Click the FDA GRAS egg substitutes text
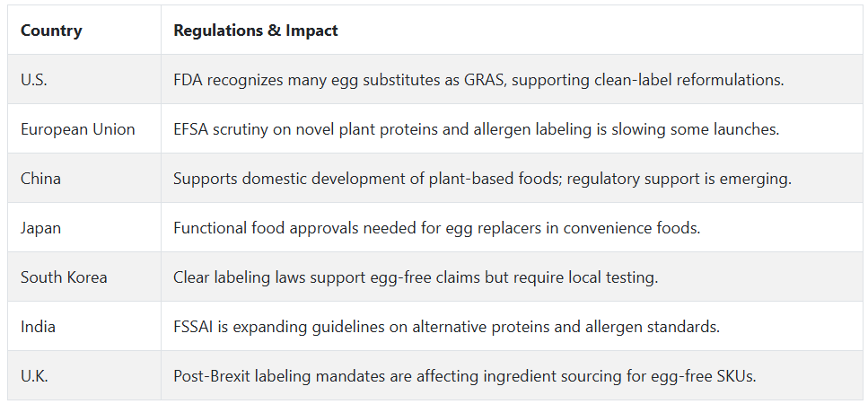868x404 pixels. tap(478, 80)
